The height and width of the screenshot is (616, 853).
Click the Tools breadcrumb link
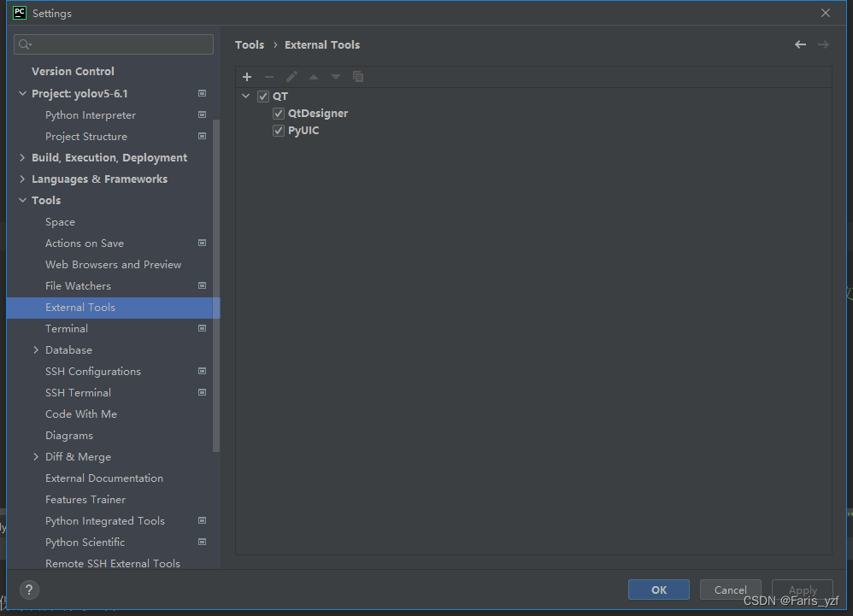[250, 44]
